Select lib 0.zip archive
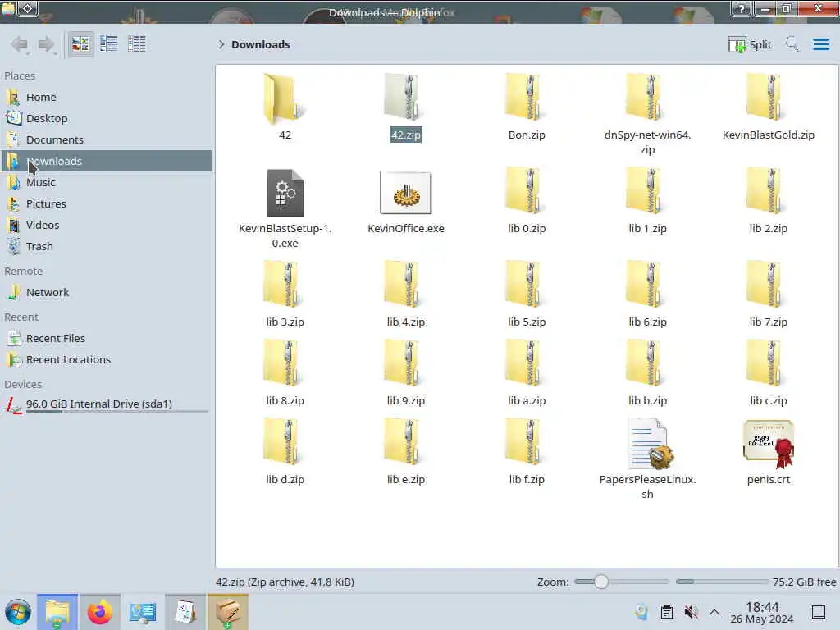 pos(527,200)
